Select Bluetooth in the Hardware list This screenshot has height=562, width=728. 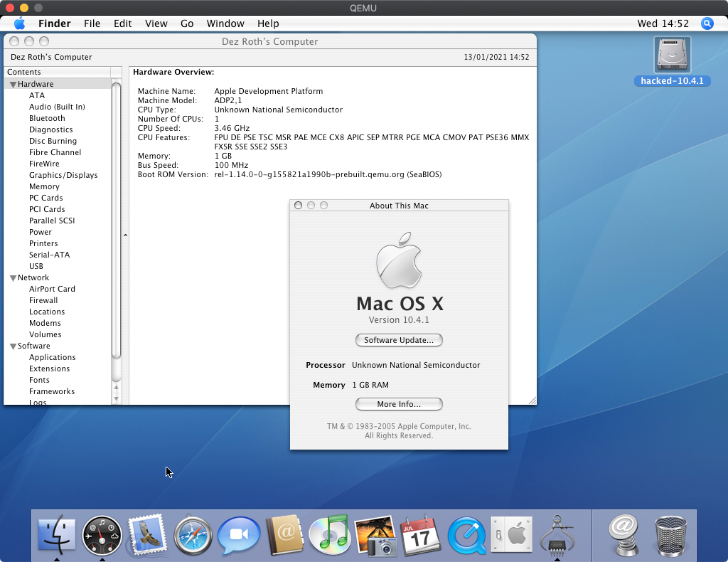click(x=47, y=118)
